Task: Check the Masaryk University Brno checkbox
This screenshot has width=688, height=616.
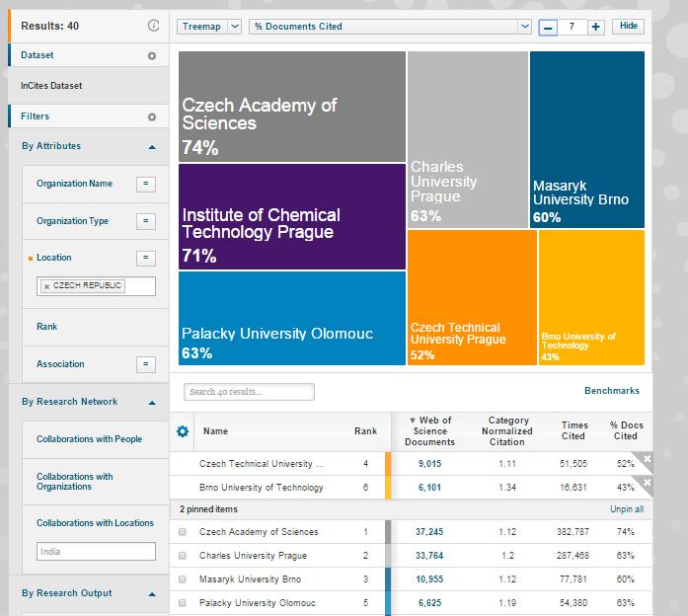Action: [182, 579]
